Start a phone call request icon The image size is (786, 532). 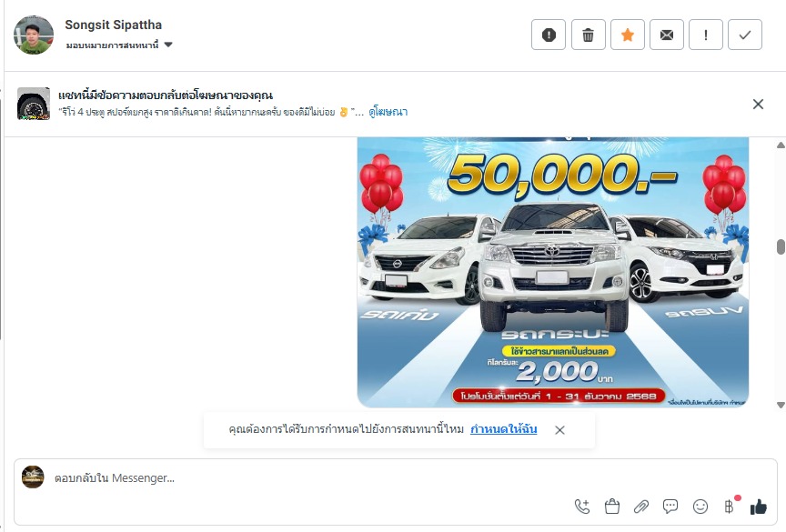coord(582,507)
